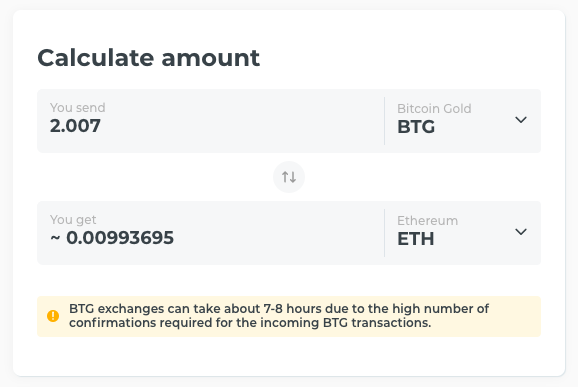
Task: Click the yellow BTG confirmation notice banner
Action: pyautogui.click(x=289, y=316)
